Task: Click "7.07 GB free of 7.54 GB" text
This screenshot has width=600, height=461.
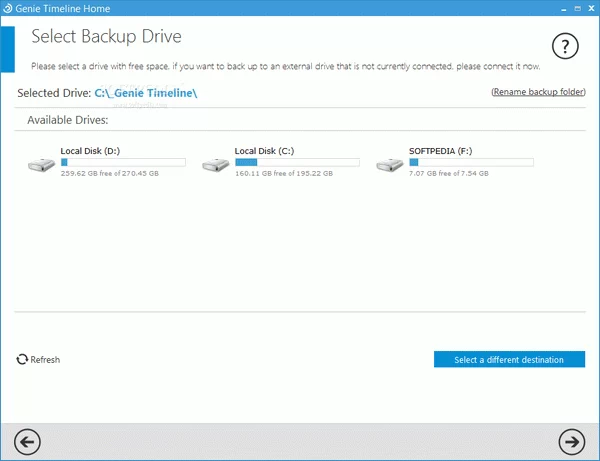Action: 448,173
